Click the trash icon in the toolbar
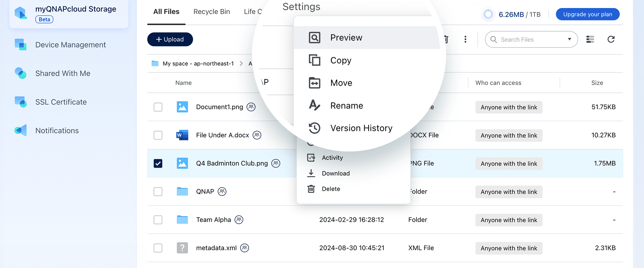Image resolution: width=644 pixels, height=268 pixels. [x=446, y=39]
